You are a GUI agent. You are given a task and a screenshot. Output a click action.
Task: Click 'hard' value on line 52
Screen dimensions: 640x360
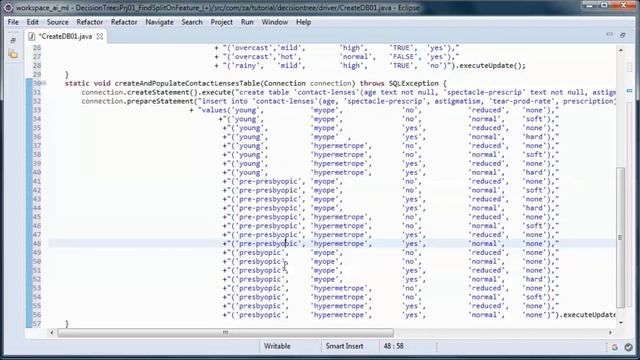click(x=534, y=279)
